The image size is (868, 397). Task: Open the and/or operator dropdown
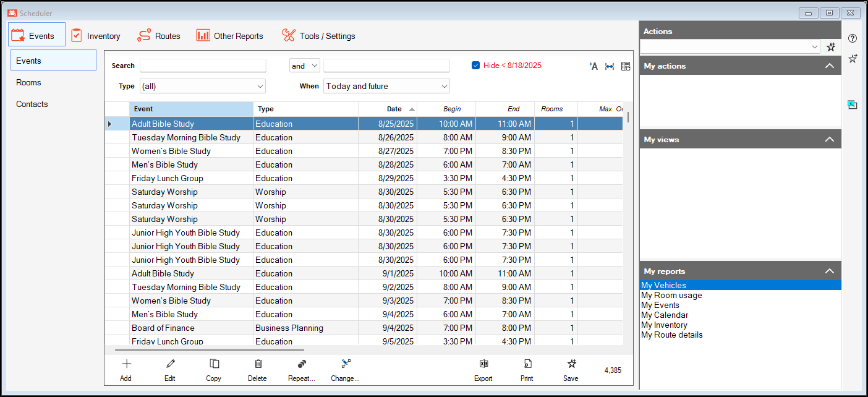tap(304, 66)
